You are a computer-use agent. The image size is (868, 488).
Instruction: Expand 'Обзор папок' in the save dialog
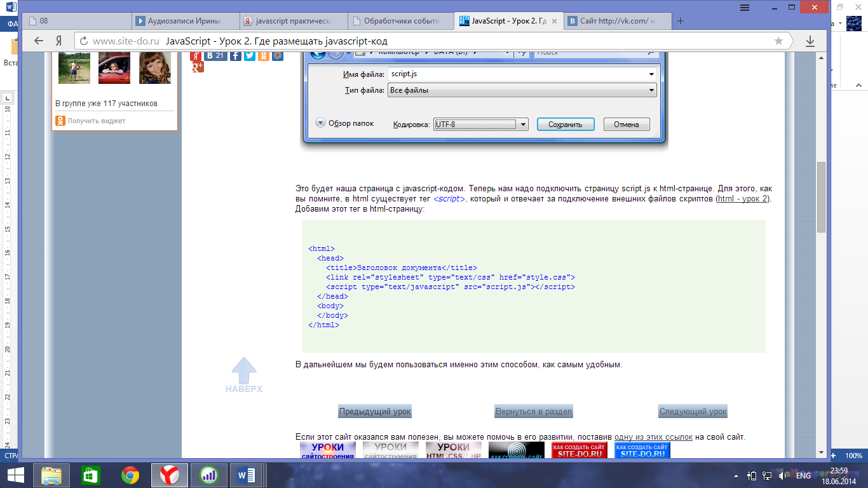click(320, 123)
